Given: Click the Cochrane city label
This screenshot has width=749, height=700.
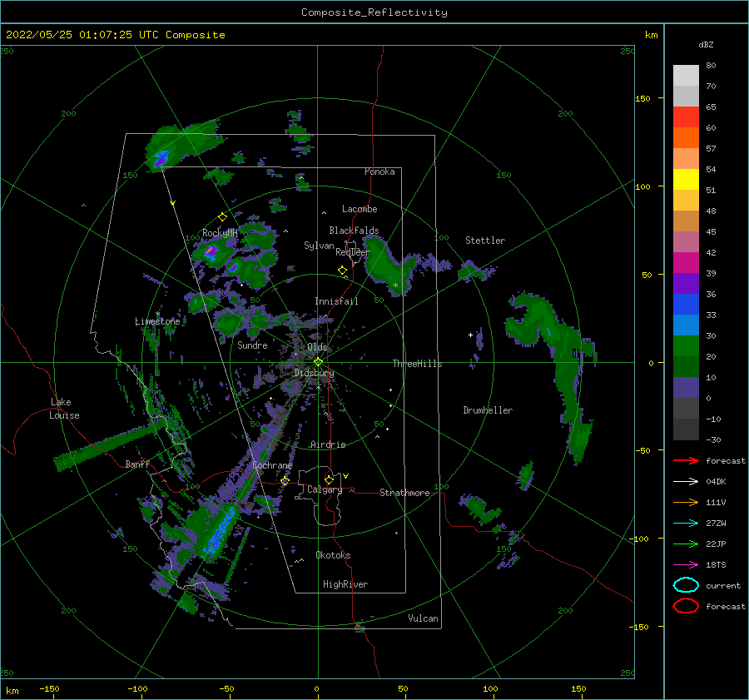Looking at the screenshot, I should 272,465.
